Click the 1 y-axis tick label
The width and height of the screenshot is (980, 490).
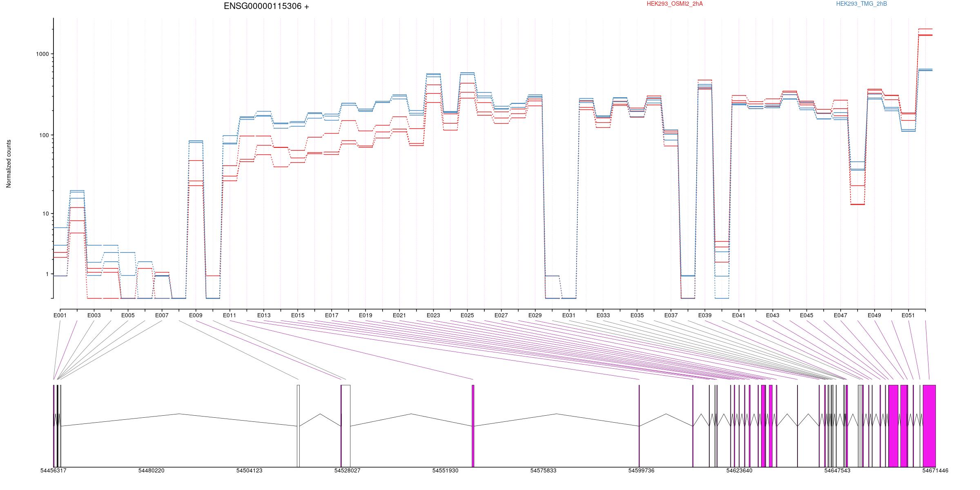click(47, 274)
